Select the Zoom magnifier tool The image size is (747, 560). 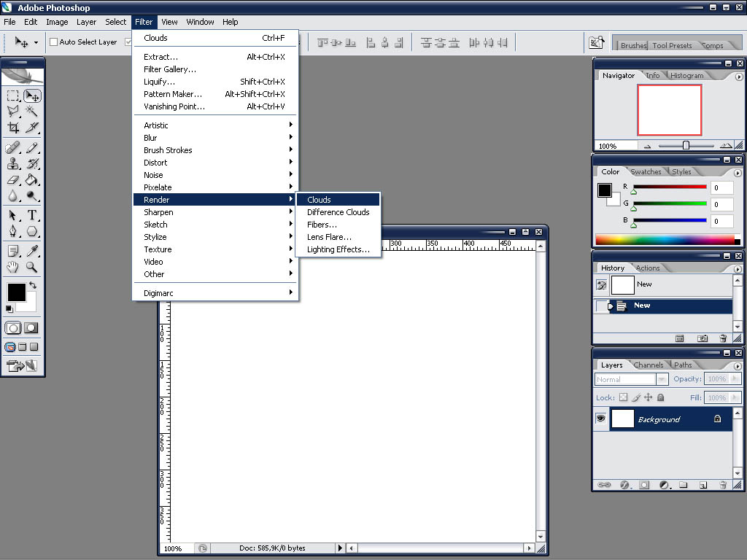(32, 268)
